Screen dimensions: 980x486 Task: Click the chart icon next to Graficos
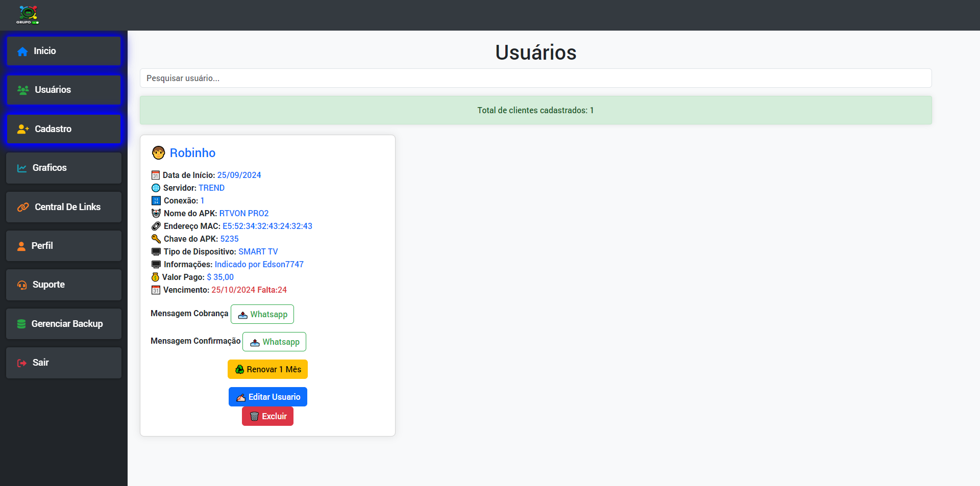coord(22,168)
